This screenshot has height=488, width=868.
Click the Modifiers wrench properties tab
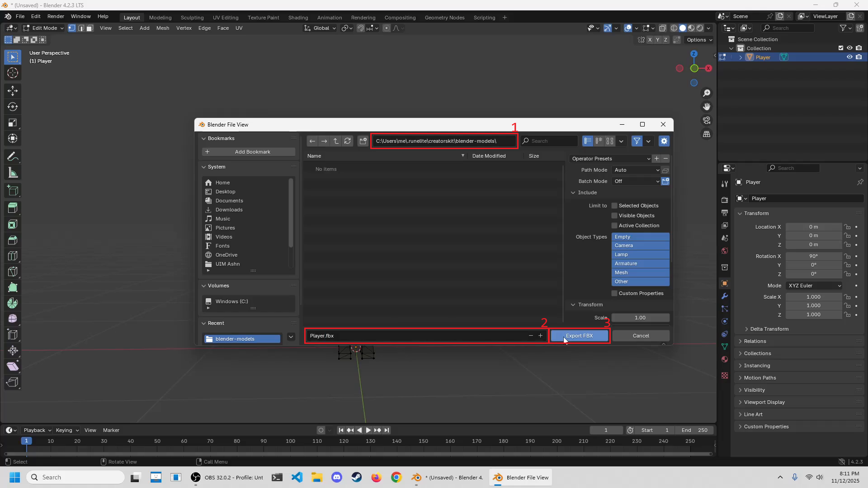(x=725, y=296)
